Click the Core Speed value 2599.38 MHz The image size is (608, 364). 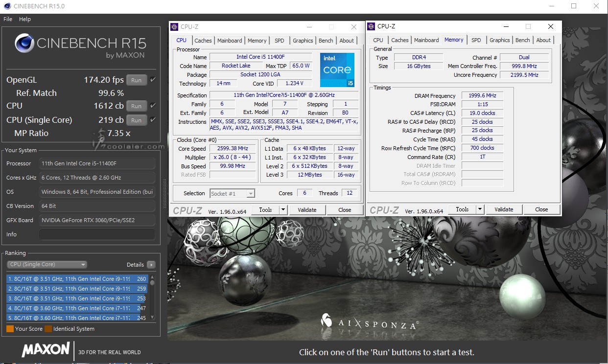[233, 148]
